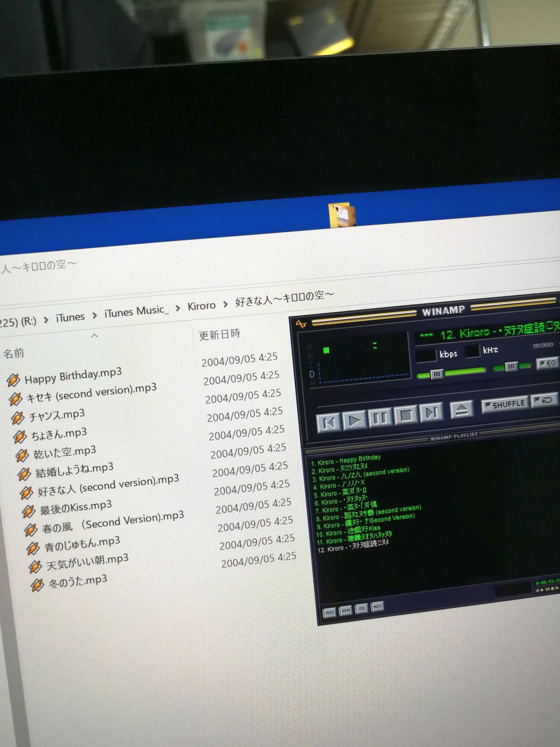The height and width of the screenshot is (747, 560).
Task: Select the file name 乾いた空.mp3
Action: pos(64,452)
